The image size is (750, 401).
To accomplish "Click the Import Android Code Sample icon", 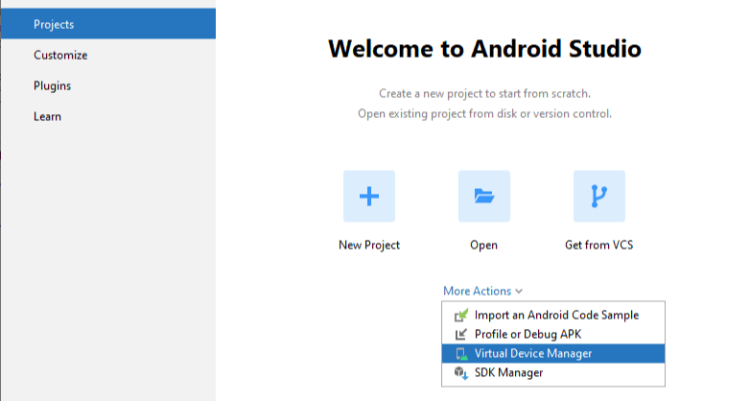I will click(461, 315).
